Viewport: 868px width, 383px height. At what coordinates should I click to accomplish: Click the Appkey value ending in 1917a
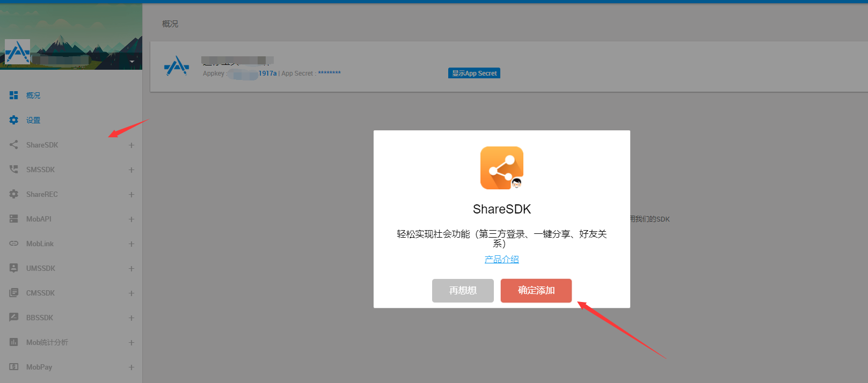[x=252, y=73]
